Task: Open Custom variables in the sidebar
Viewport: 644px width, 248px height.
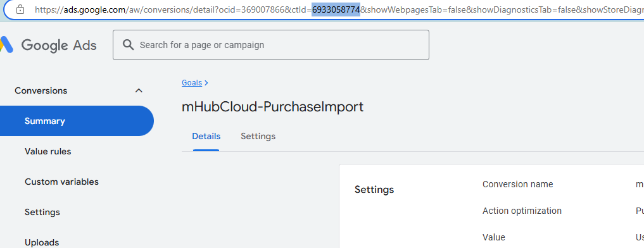Action: click(x=61, y=182)
